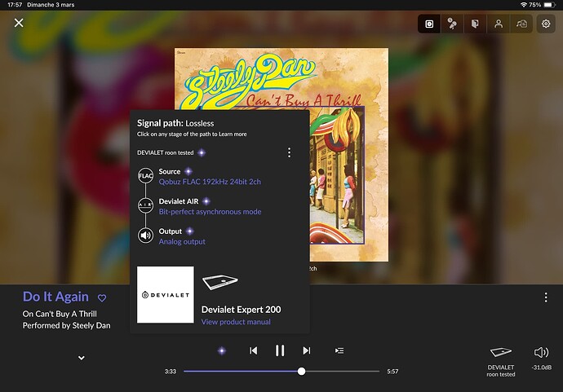Open Bit-perfect asynchronous mode link
The width and height of the screenshot is (563, 392).
[210, 212]
